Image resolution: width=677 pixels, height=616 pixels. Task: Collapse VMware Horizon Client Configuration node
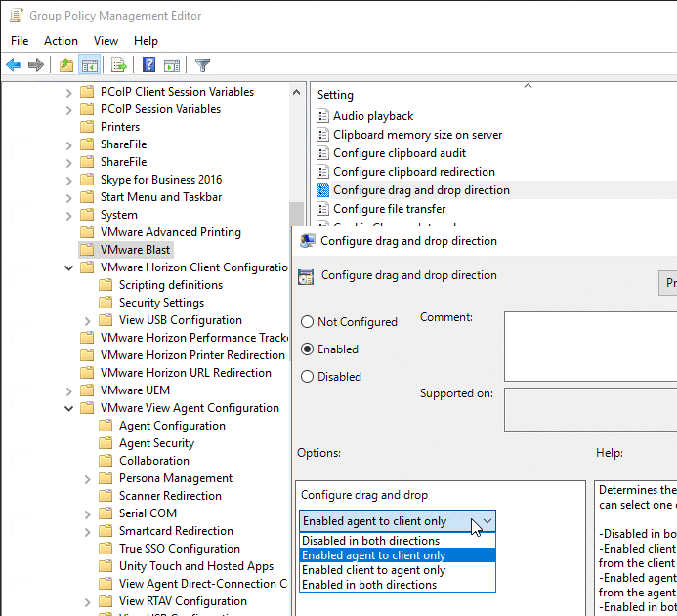click(x=68, y=267)
